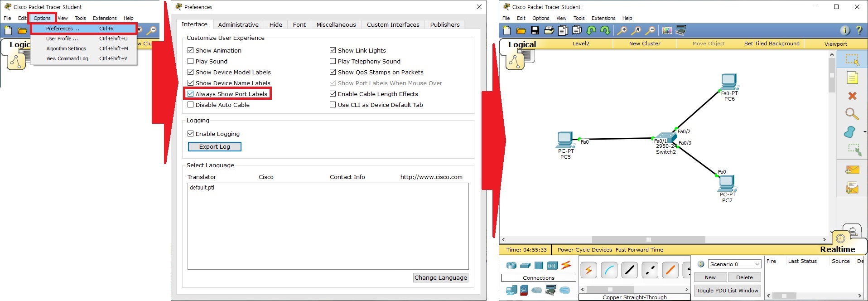This screenshot has width=868, height=301.
Task: Click the yellow question mark Help icon
Action: point(859,30)
